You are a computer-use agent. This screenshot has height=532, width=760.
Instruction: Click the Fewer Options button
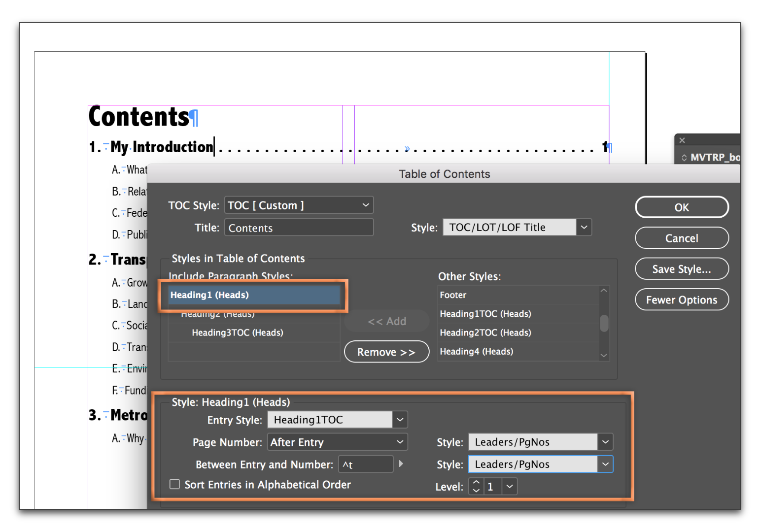click(x=682, y=299)
